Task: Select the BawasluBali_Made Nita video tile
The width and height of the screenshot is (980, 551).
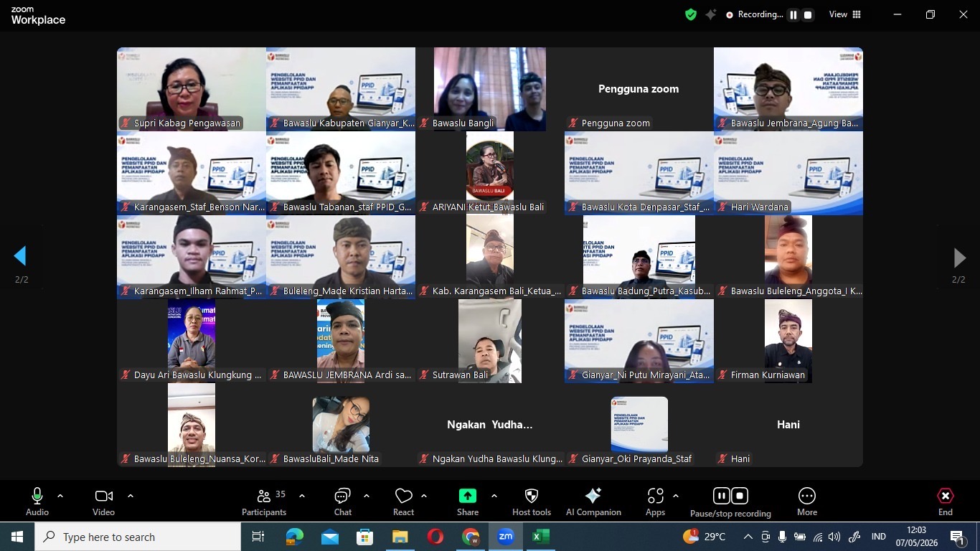Action: [x=341, y=425]
